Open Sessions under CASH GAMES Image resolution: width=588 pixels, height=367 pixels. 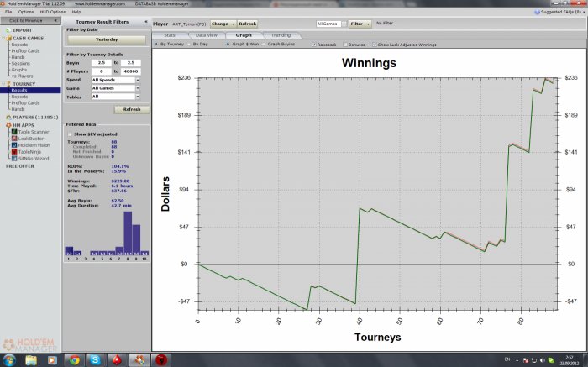[21, 63]
